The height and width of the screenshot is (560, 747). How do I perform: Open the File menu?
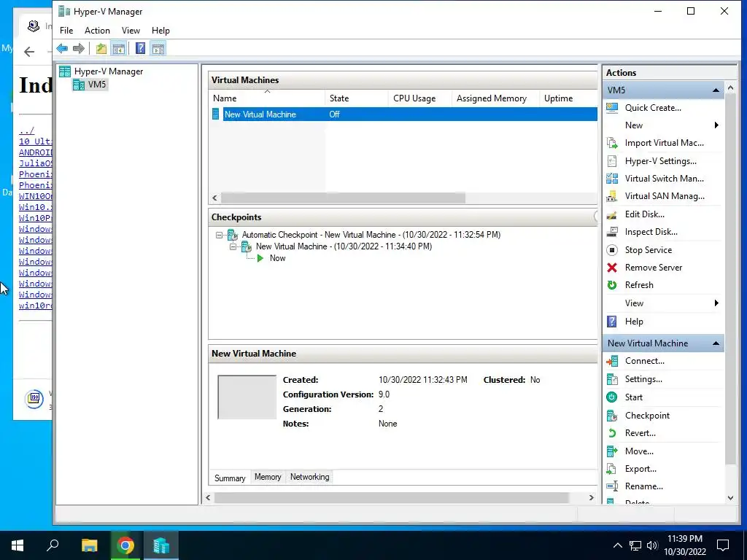click(66, 31)
